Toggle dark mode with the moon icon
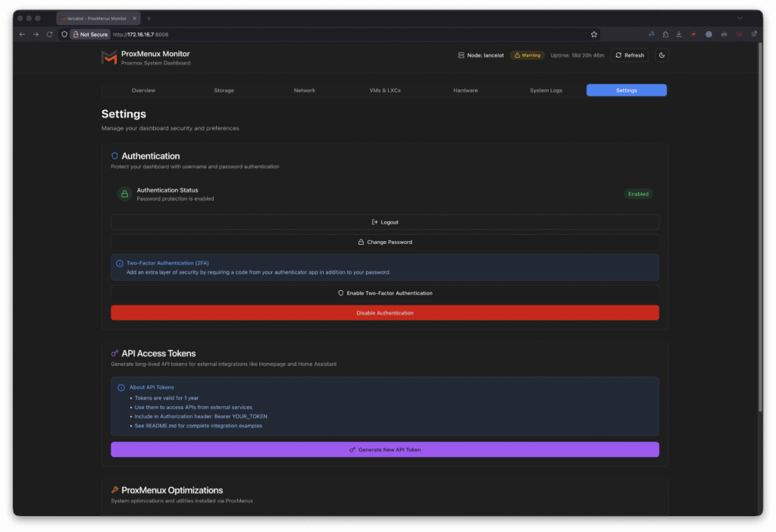The height and width of the screenshot is (532, 776). click(x=661, y=55)
